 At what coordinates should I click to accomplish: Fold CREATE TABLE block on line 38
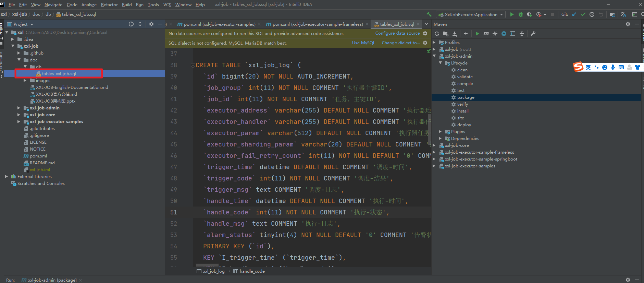click(193, 65)
